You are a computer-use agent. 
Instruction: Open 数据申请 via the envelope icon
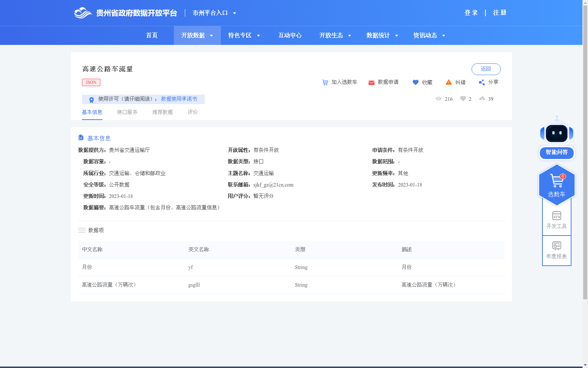click(x=371, y=82)
